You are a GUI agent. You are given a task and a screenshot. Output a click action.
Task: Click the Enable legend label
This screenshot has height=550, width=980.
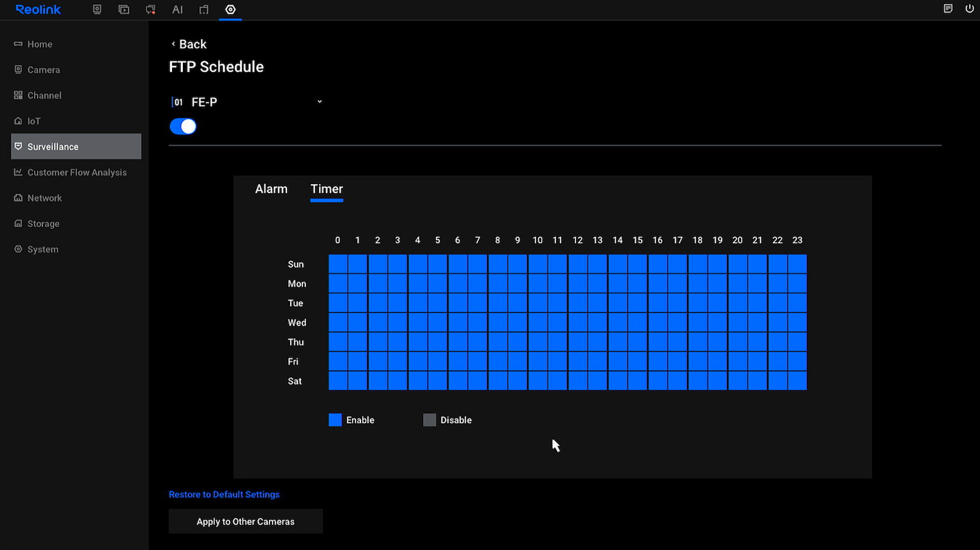pyautogui.click(x=360, y=420)
